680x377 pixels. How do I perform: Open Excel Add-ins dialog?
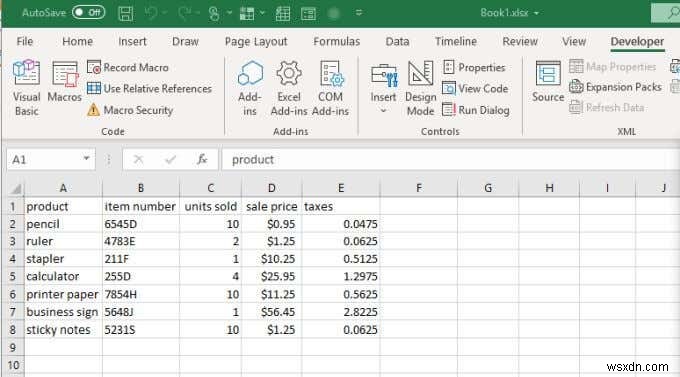[289, 88]
